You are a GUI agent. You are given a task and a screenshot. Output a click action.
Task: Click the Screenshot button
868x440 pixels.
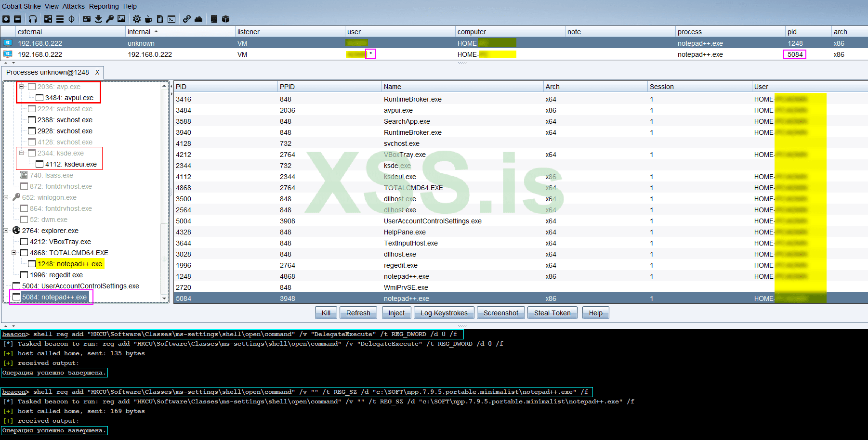(x=501, y=313)
